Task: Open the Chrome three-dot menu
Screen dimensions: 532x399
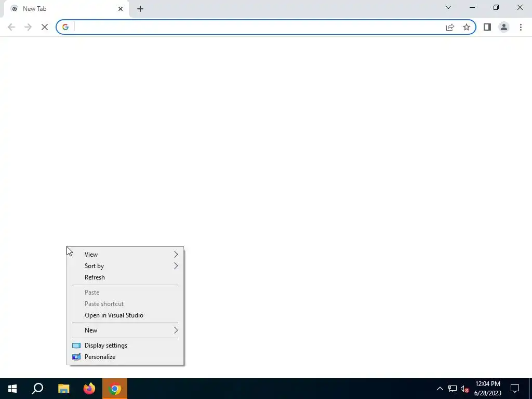Action: (x=521, y=27)
